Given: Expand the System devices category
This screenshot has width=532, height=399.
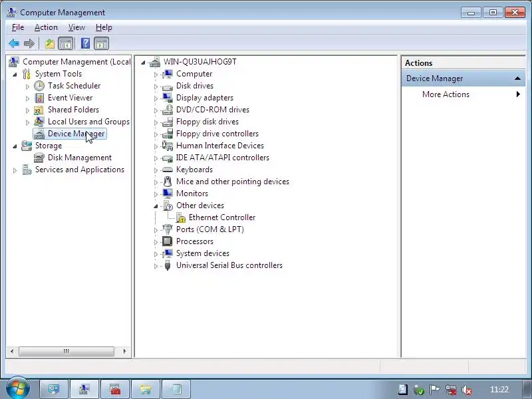Looking at the screenshot, I should coord(156,254).
